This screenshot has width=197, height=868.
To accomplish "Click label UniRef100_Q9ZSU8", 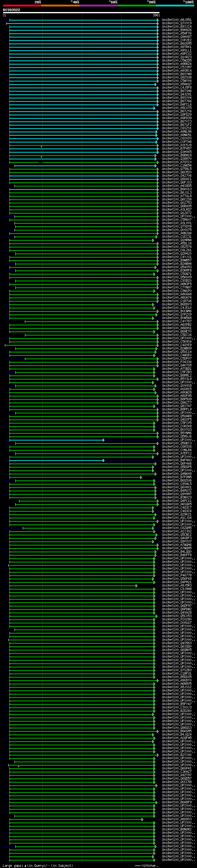I will (176, 78).
